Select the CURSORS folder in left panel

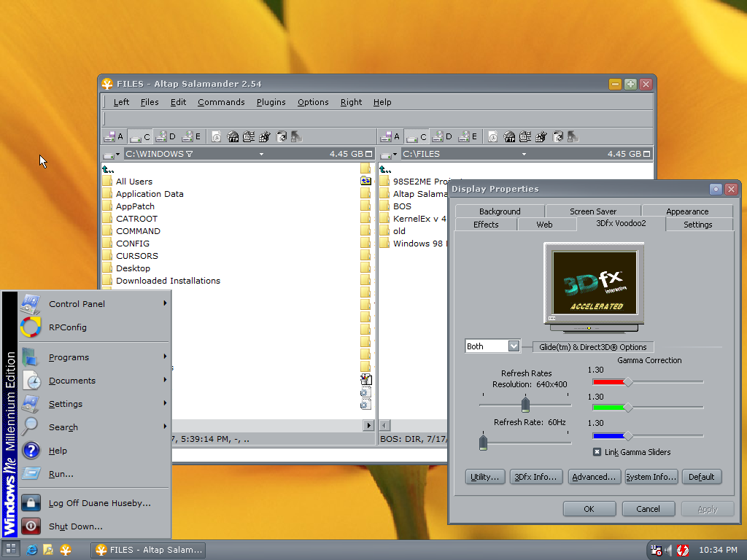tap(136, 256)
